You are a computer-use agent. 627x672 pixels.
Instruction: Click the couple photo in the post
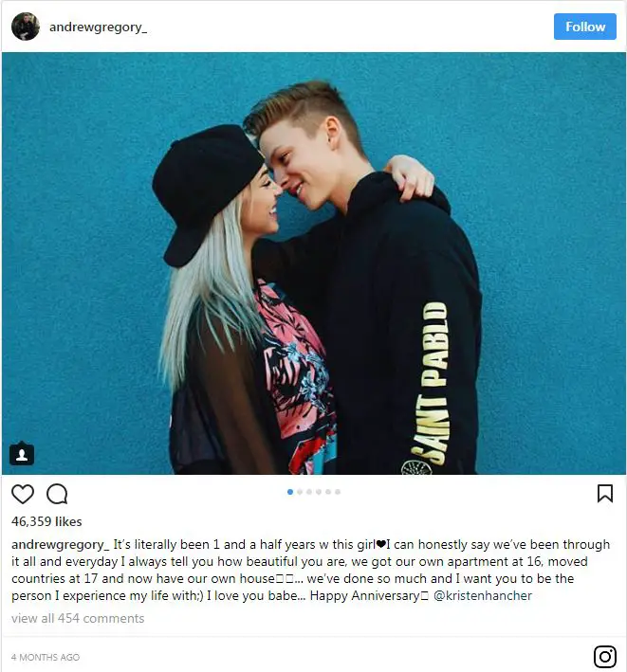314,263
